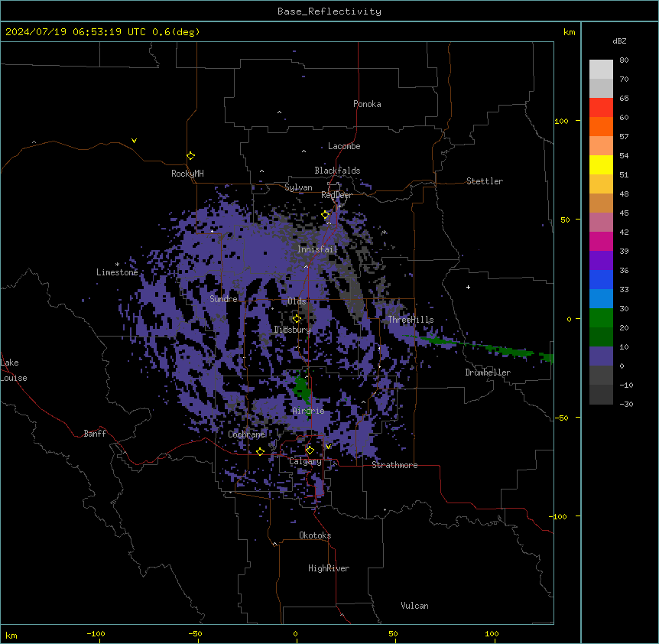
Task: Click the green echo patch north of Airdrie
Action: coord(301,388)
